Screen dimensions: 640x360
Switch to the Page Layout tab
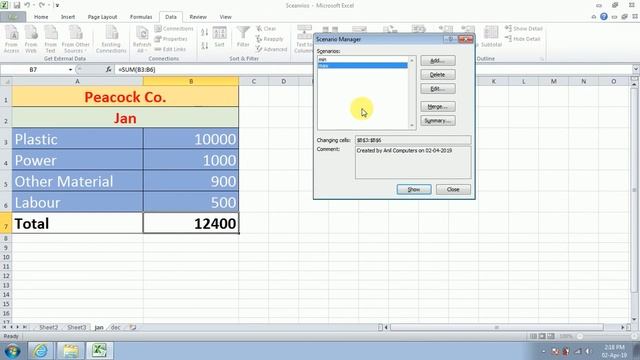click(102, 17)
